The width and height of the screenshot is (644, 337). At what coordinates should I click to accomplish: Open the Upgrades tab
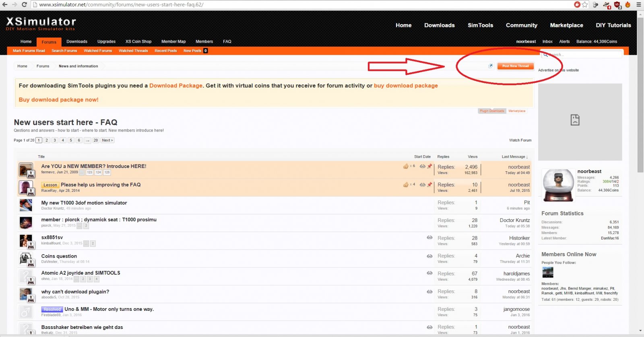tap(106, 41)
